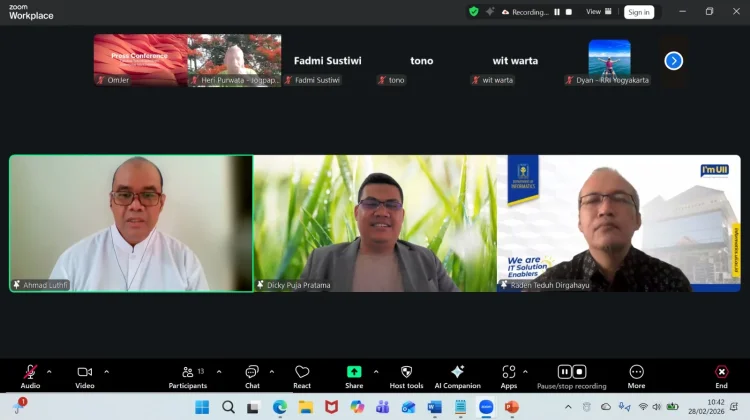Screen dimensions: 750x420
Task: Open the Apps menu
Action: pyautogui.click(x=508, y=376)
